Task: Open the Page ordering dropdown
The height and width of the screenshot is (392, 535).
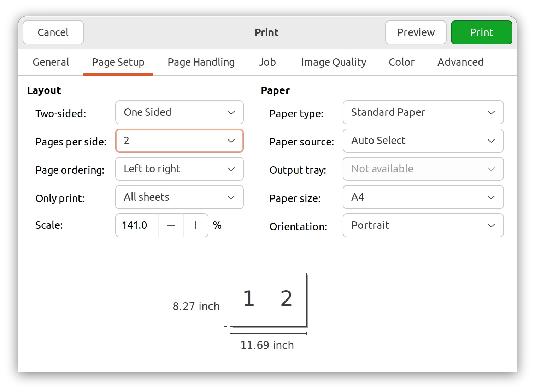Action: pyautogui.click(x=179, y=169)
